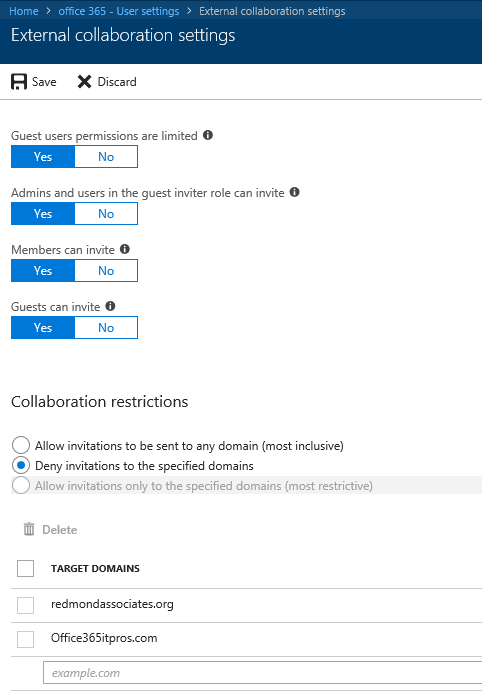The height and width of the screenshot is (693, 482).
Task: Click the example.com domain input field
Action: pos(262,673)
